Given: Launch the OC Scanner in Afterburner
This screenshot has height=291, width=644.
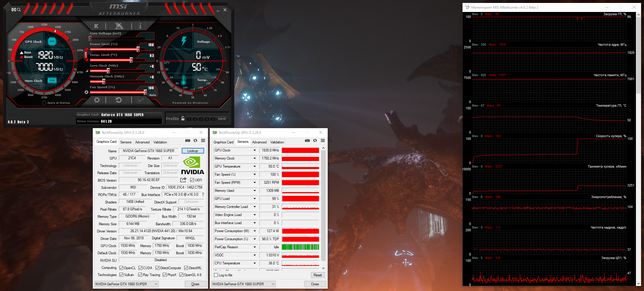Looking at the screenshot, I should click(x=16, y=10).
